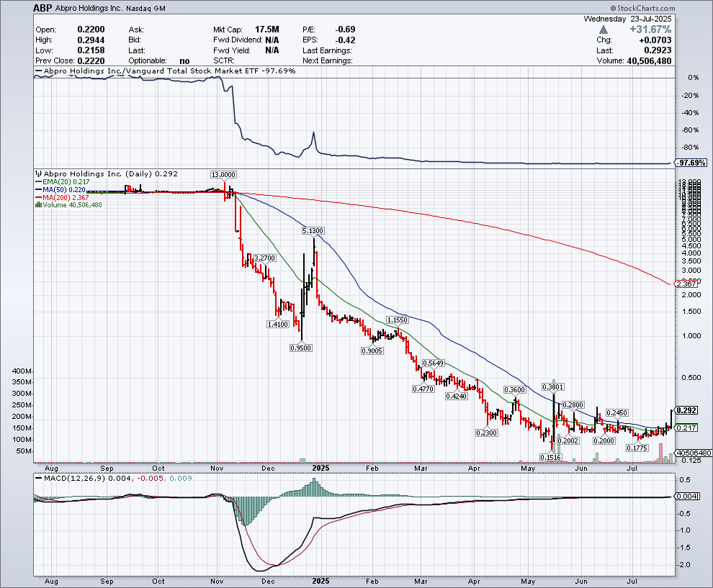Click the 0.5649 price label
713x588 pixels.
(x=434, y=363)
